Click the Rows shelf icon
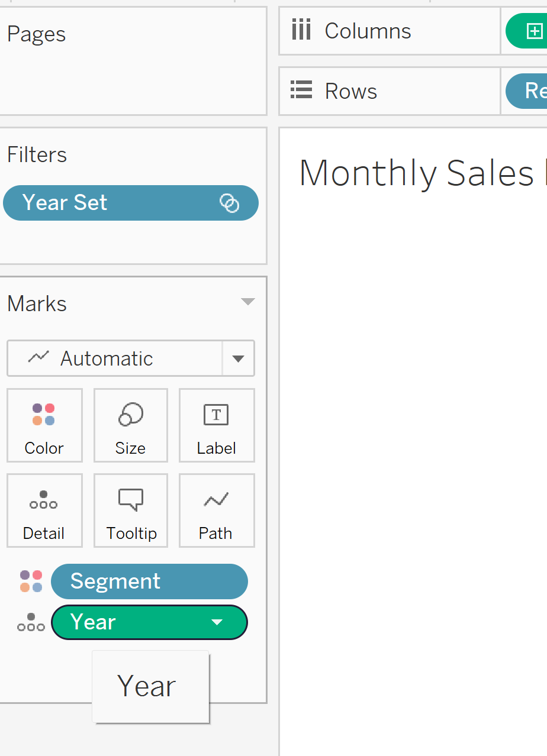Screen dimensions: 547x756 pos(301,91)
